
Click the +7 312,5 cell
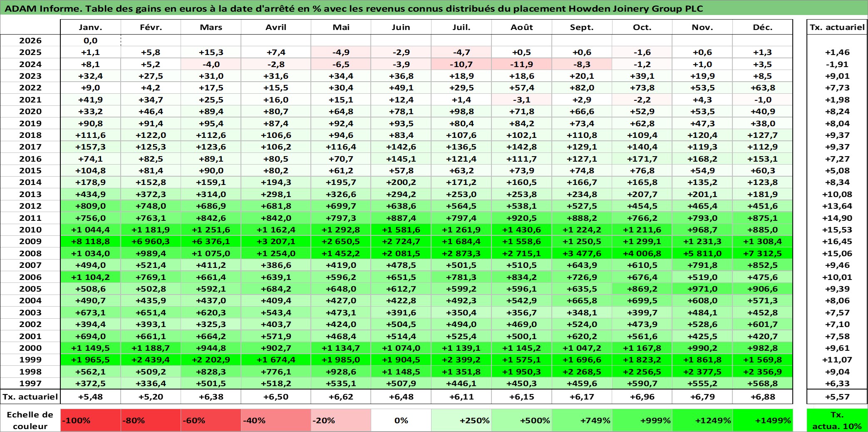pyautogui.click(x=763, y=253)
